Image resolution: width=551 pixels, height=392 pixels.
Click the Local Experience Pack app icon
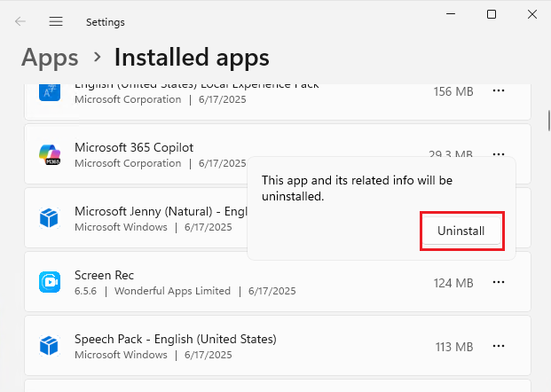49,91
